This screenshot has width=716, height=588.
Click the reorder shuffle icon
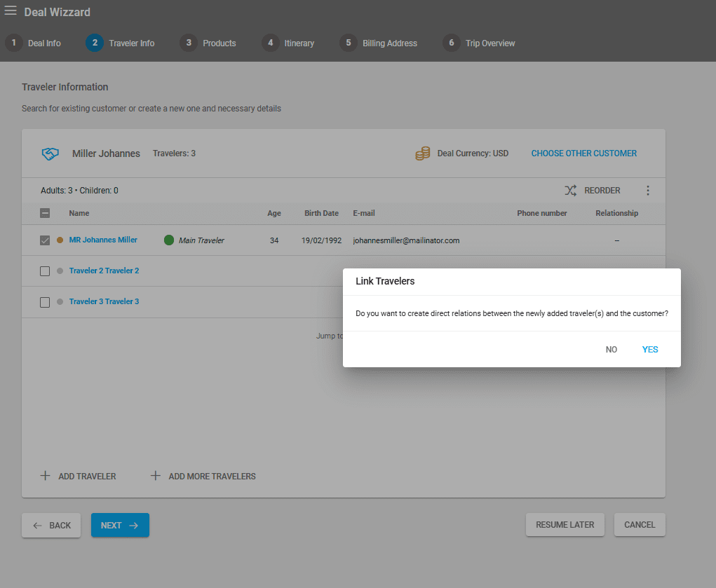[571, 191]
